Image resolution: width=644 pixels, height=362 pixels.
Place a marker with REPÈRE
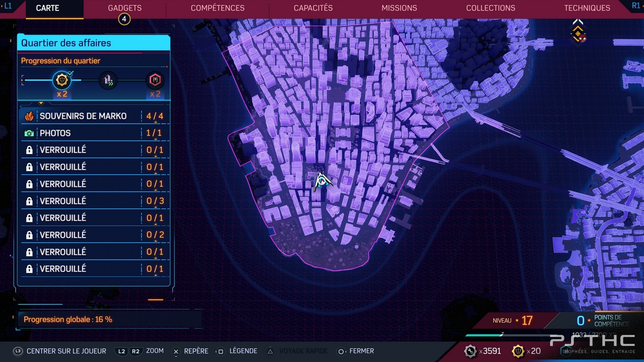pos(196,351)
